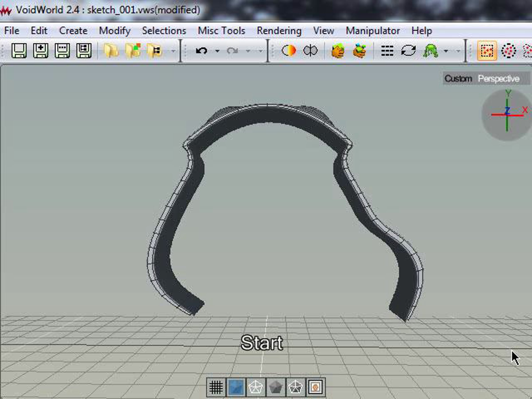Click the half-shaded circle shading icon

[x=288, y=51]
